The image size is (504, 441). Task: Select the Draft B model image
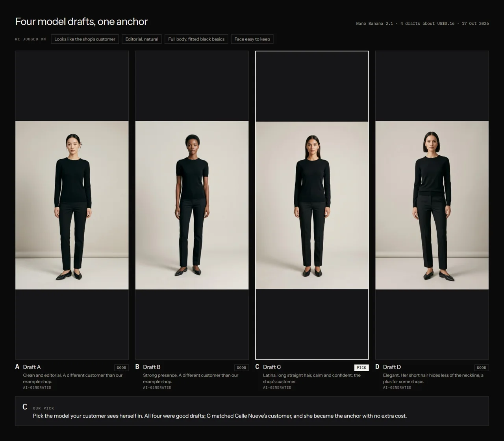click(192, 205)
